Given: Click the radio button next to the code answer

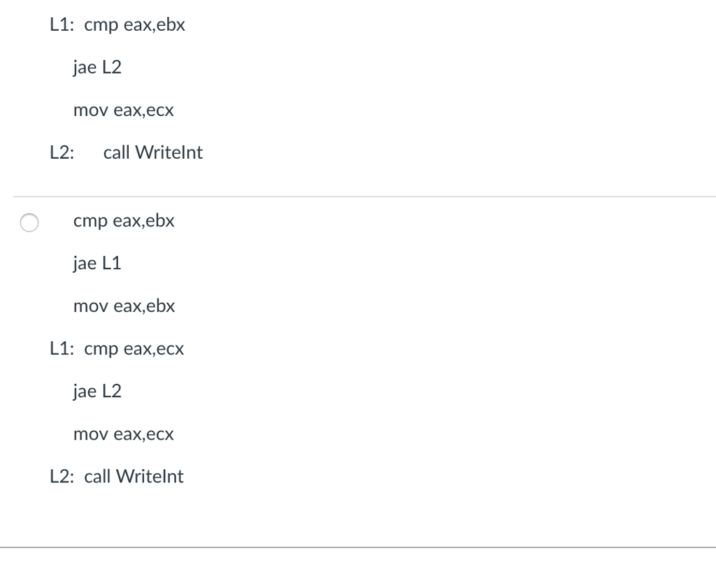Looking at the screenshot, I should pos(29,222).
